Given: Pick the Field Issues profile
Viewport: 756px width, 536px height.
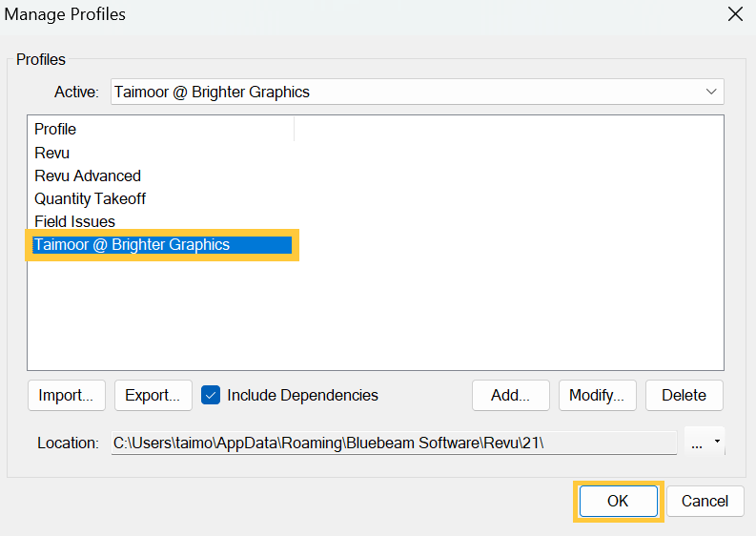Looking at the screenshot, I should (75, 221).
